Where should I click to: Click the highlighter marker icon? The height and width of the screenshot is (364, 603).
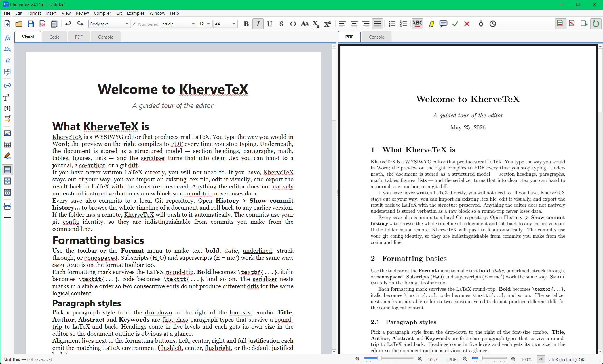click(x=431, y=24)
